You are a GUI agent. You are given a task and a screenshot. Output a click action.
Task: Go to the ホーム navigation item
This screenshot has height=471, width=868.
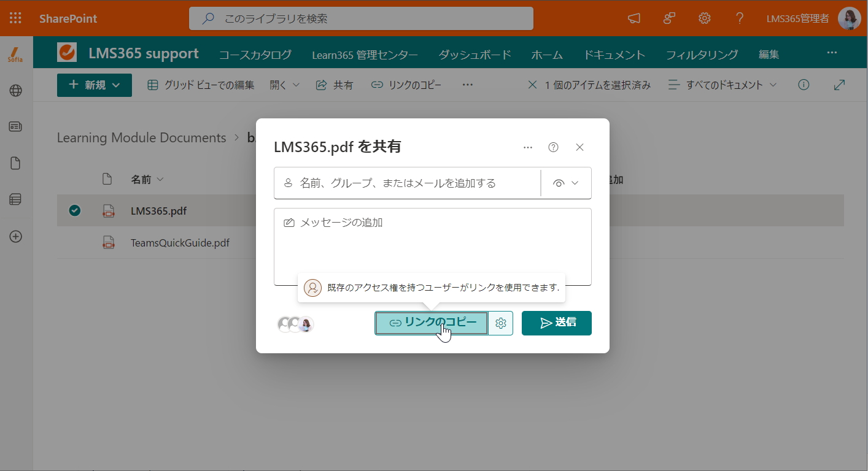coord(547,55)
